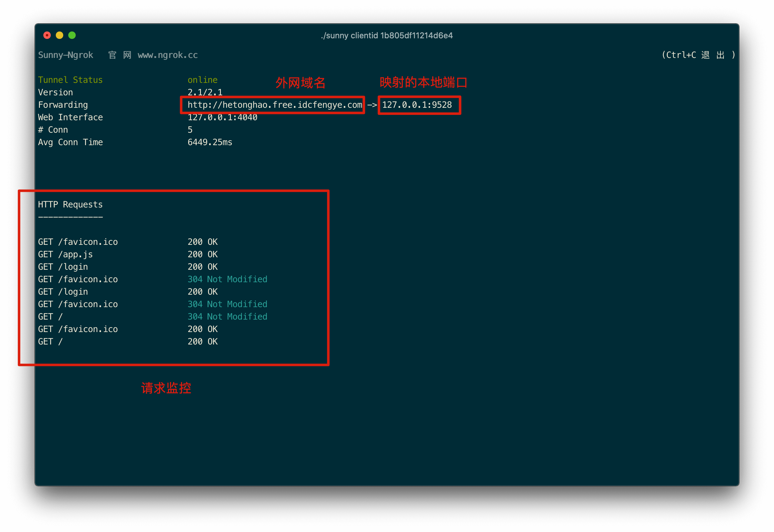Click the 'HTTP Requests' heading

(70, 205)
